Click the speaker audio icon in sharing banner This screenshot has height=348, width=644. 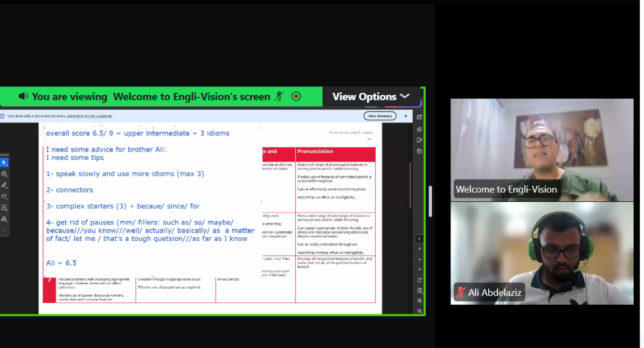(23, 97)
